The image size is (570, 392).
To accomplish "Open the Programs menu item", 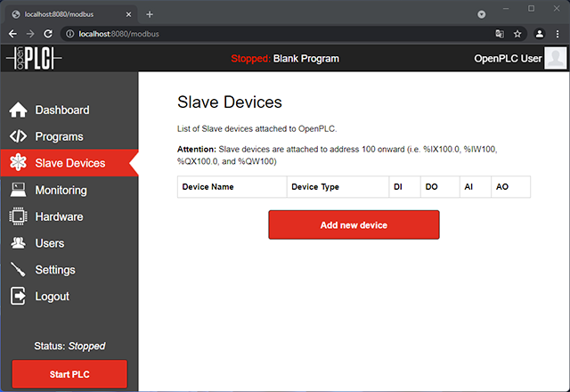I will 59,137.
